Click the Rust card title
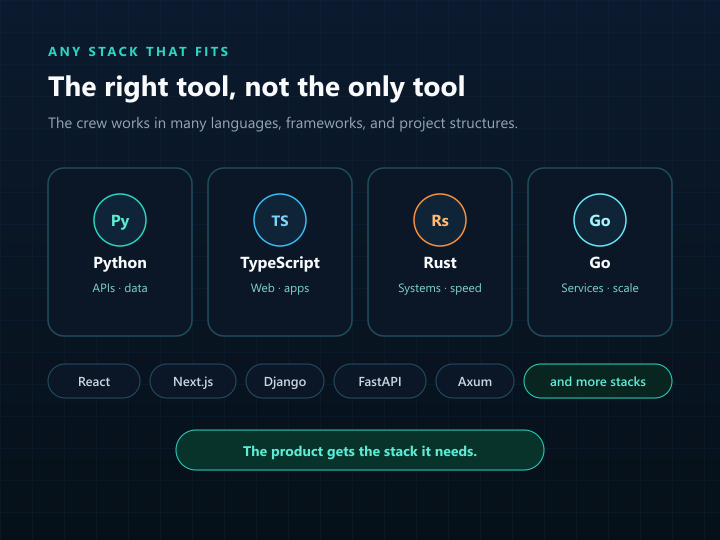The image size is (720, 540). 440,263
